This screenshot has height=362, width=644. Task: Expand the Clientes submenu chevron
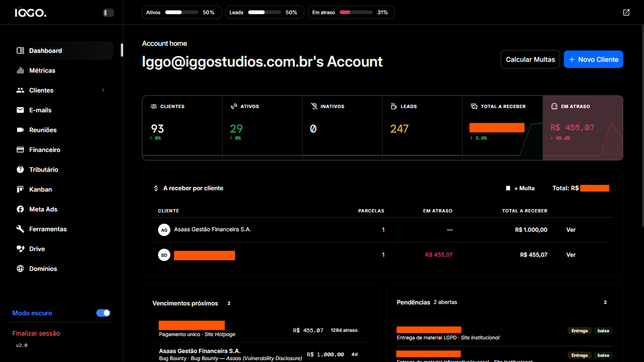pyautogui.click(x=103, y=90)
